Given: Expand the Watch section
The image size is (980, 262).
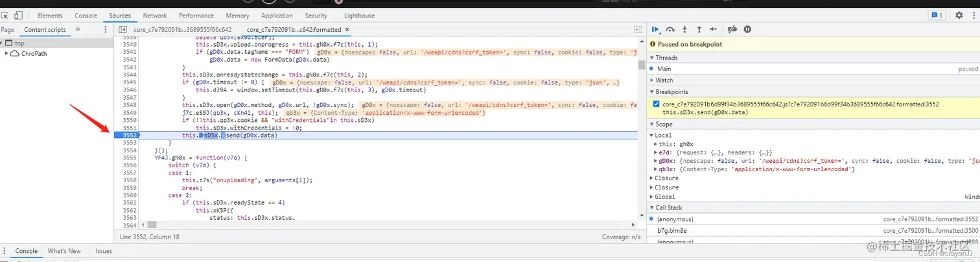Looking at the screenshot, I should (651, 80).
